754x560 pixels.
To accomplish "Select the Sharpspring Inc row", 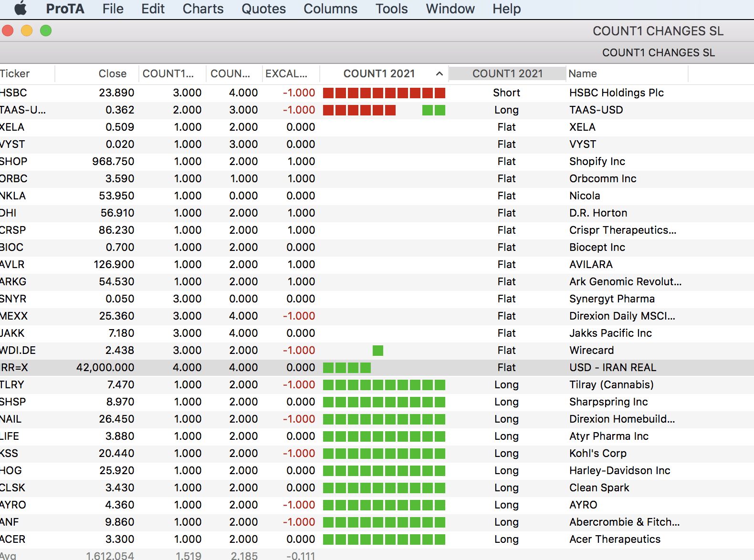I will (x=377, y=402).
